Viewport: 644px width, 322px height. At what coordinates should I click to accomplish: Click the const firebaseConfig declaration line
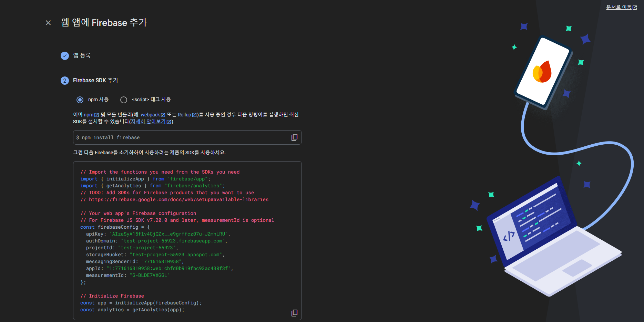pos(115,227)
